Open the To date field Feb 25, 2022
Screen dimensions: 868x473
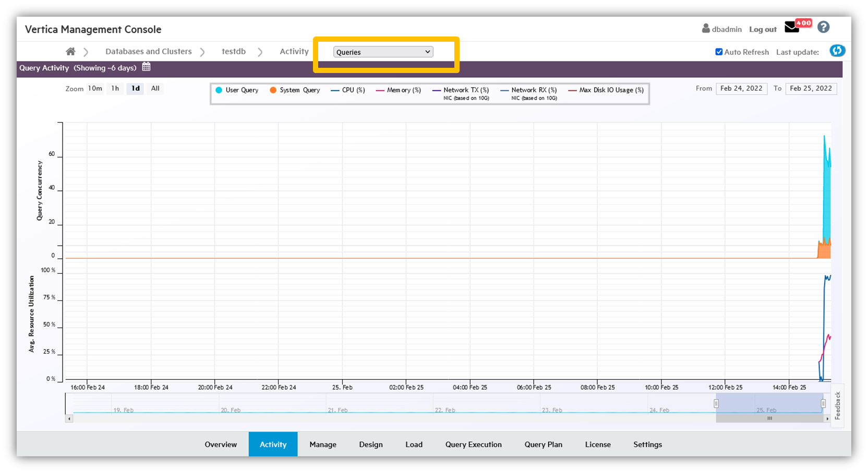click(811, 89)
